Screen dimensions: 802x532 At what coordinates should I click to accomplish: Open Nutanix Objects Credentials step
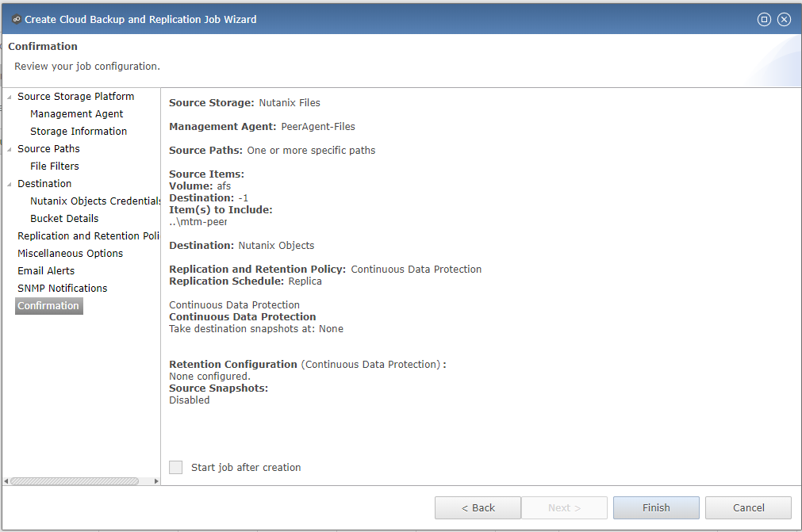(95, 201)
